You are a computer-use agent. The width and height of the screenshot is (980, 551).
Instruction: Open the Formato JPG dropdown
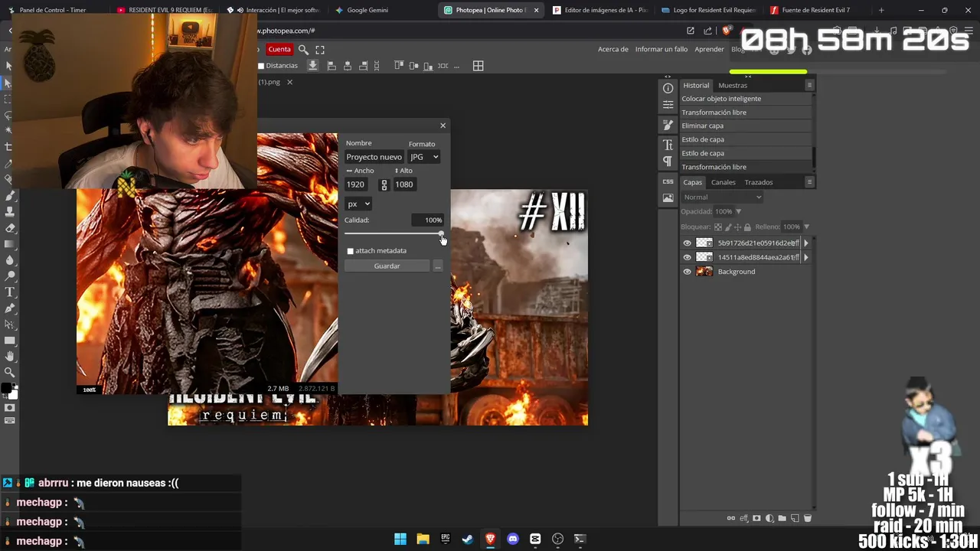pos(424,157)
